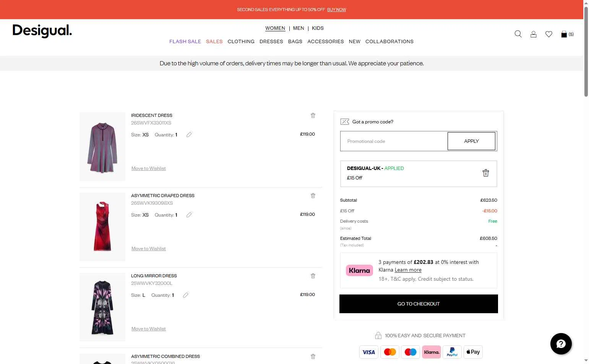Click the Klarna payment badge
The image size is (589, 364).
(432, 352)
